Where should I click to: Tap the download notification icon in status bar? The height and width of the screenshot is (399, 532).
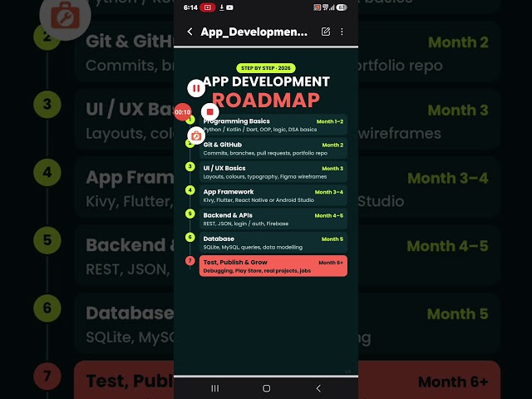pyautogui.click(x=222, y=7)
